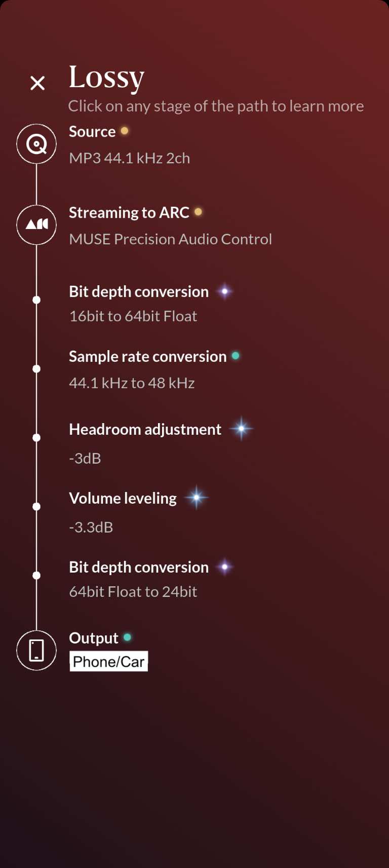Viewport: 389px width, 868px height.
Task: Open the Source stage details
Action: (x=92, y=132)
